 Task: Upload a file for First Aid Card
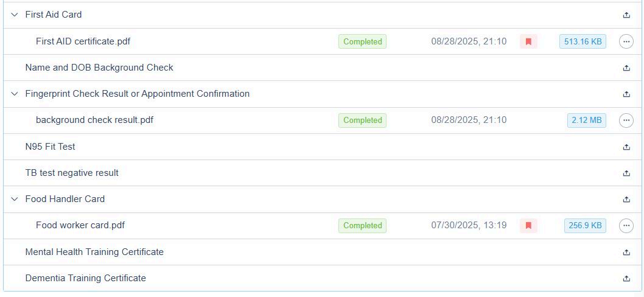click(626, 15)
